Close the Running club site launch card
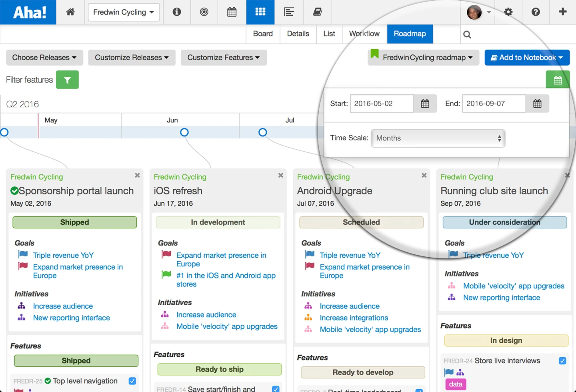Screen dimensions: 576x392 (x=567, y=175)
